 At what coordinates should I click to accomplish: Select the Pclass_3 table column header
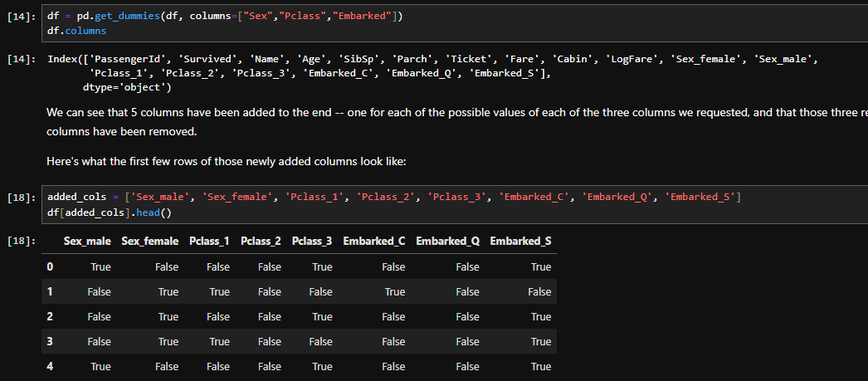click(x=312, y=242)
